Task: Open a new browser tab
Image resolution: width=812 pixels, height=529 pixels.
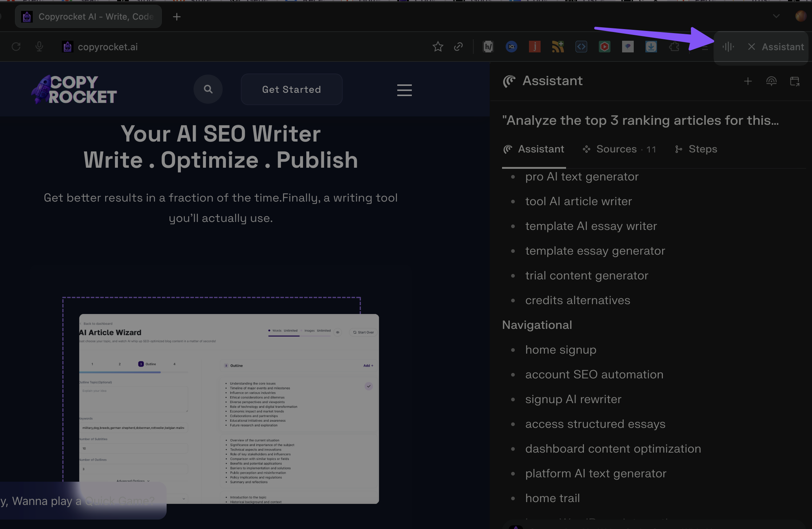Action: (176, 17)
